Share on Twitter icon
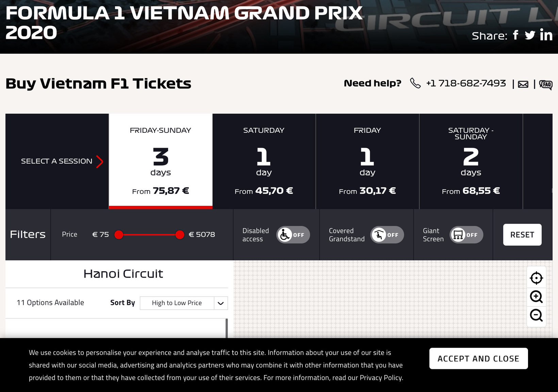 [x=530, y=35]
